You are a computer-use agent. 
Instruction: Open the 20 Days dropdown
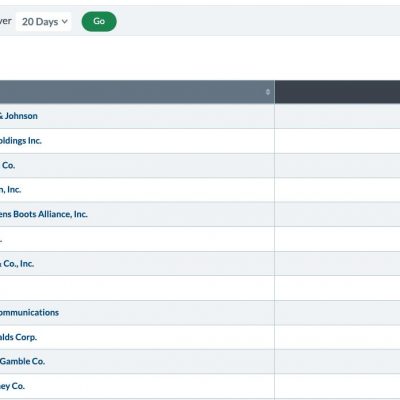[44, 22]
